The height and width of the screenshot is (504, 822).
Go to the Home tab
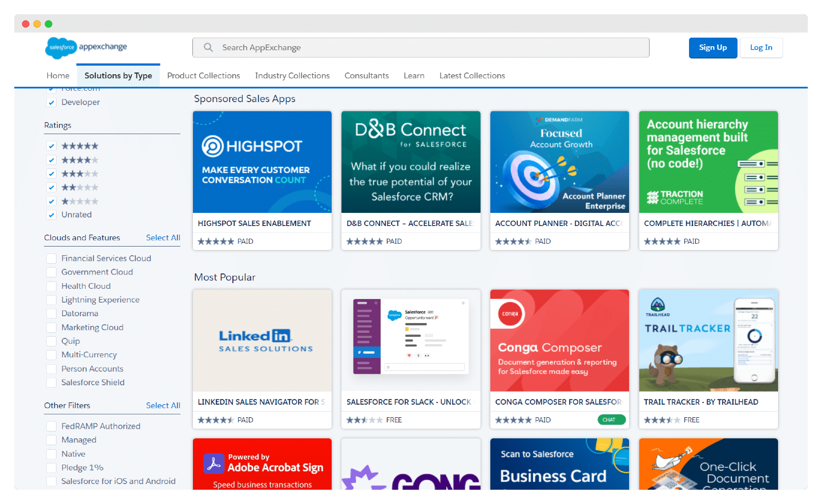58,75
